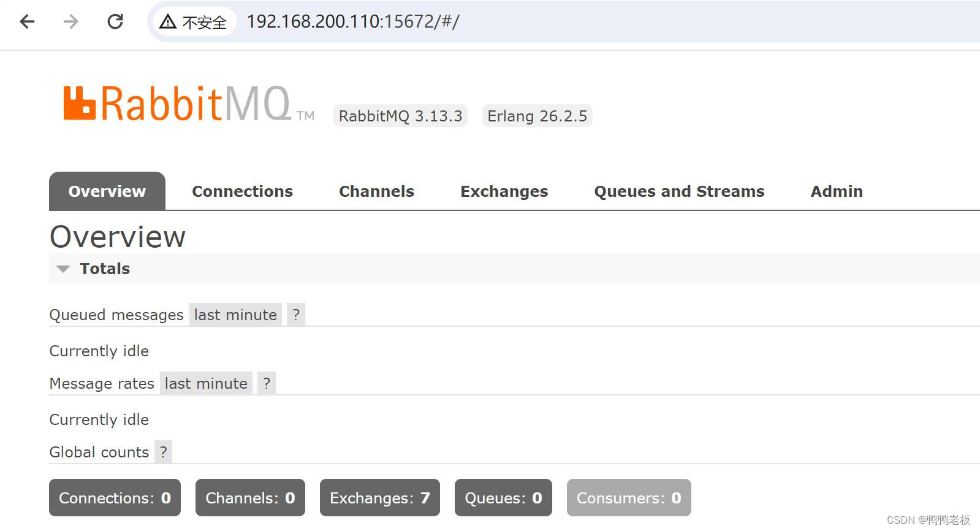Open the not-secure warning icon in address bar
980x531 pixels.
tap(167, 22)
